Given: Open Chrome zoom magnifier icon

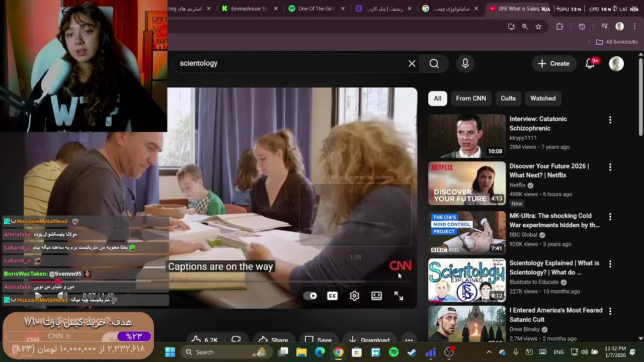Looking at the screenshot, I should click(x=525, y=27).
